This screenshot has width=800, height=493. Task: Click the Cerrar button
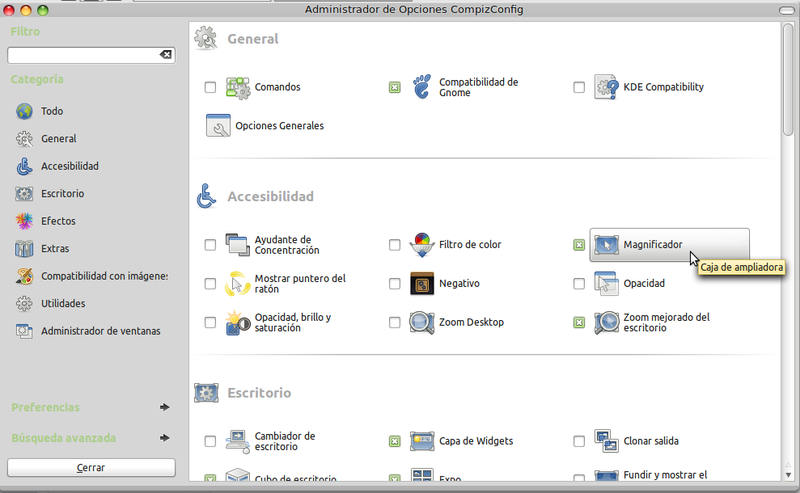coord(91,467)
